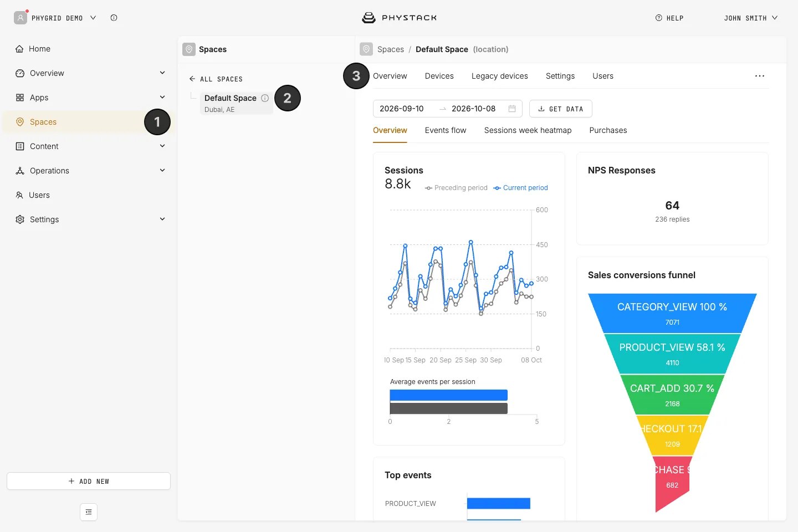The height and width of the screenshot is (532, 798).
Task: Open the Purchases sub-tab
Action: coord(608,130)
